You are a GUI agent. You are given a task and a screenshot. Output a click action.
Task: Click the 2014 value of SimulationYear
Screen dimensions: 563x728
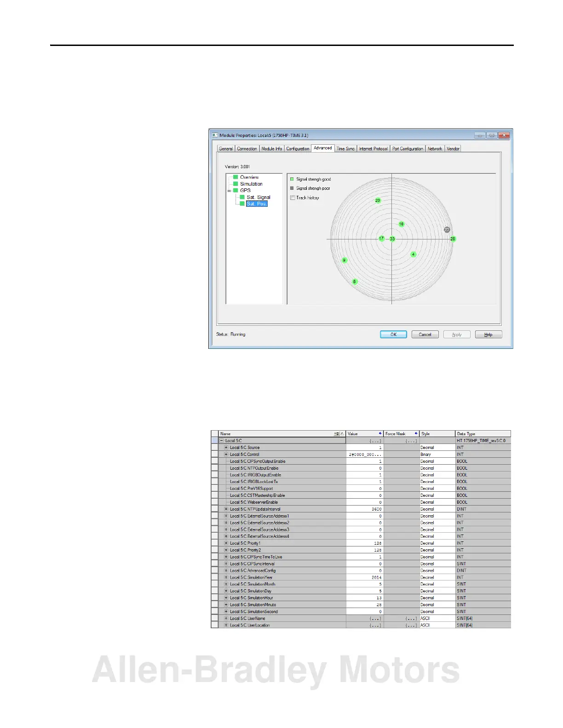[x=365, y=577]
